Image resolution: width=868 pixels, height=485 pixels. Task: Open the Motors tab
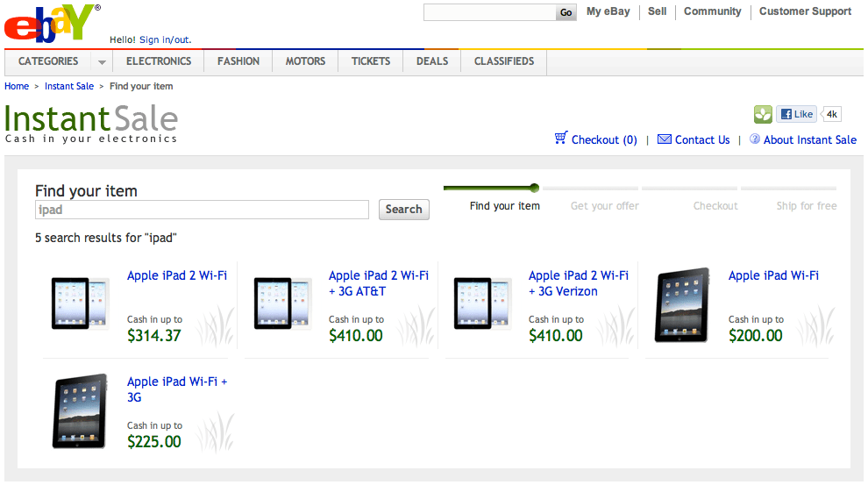pos(305,61)
